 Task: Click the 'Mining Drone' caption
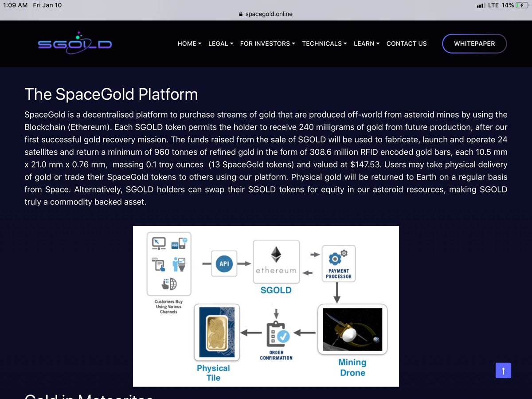click(352, 368)
